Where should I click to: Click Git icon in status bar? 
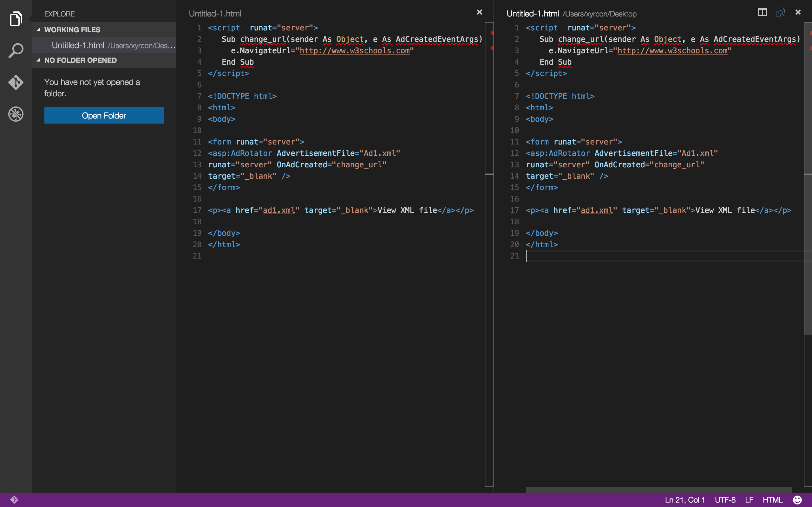coord(14,500)
